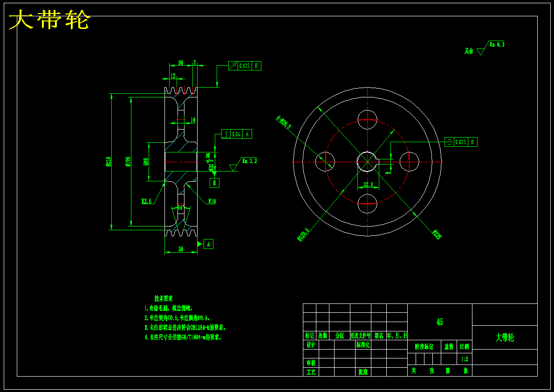Viewport: 554px width, 392px height.
Task: Select the Ø199 diameter dimension text
Action: tap(128, 162)
